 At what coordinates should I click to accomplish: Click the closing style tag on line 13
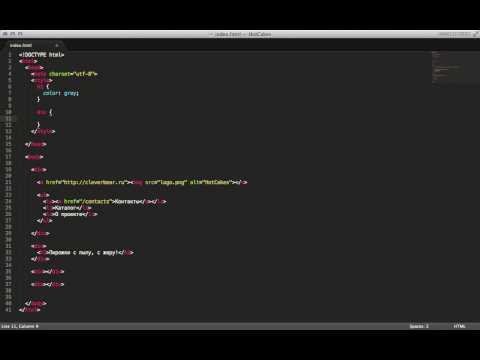43,131
